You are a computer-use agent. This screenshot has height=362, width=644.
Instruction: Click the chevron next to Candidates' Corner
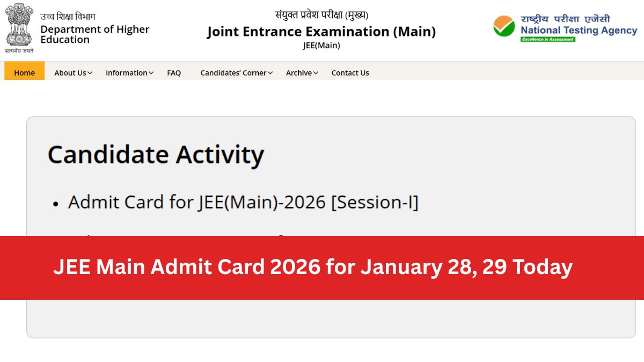click(x=270, y=73)
